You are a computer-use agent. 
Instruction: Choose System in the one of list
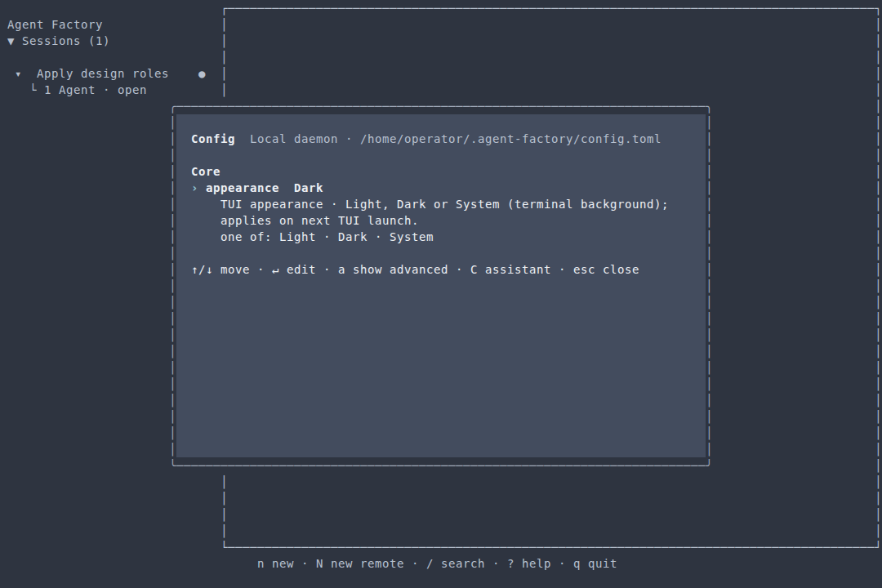coord(411,237)
